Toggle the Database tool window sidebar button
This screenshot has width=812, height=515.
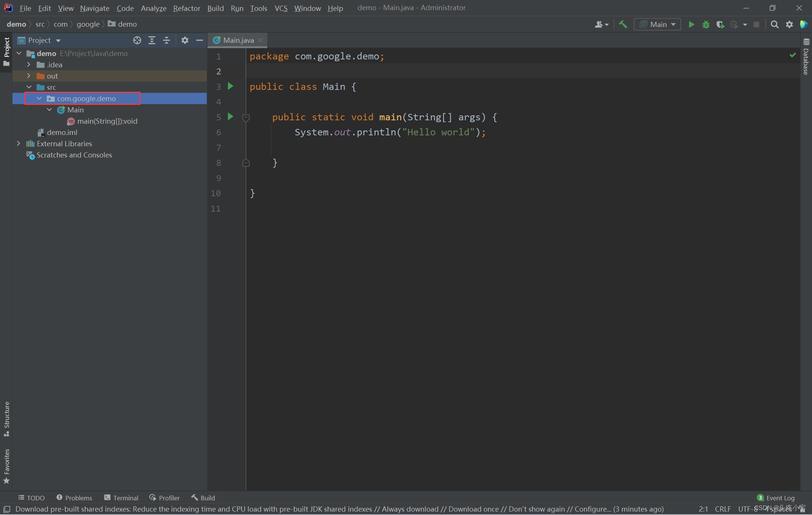(x=806, y=57)
